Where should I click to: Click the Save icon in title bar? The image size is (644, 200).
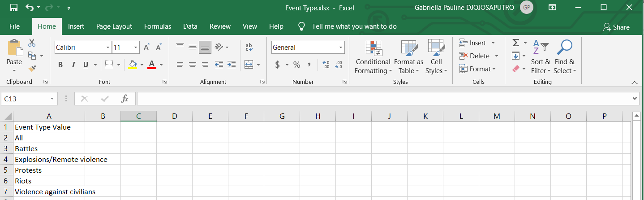[x=13, y=8]
